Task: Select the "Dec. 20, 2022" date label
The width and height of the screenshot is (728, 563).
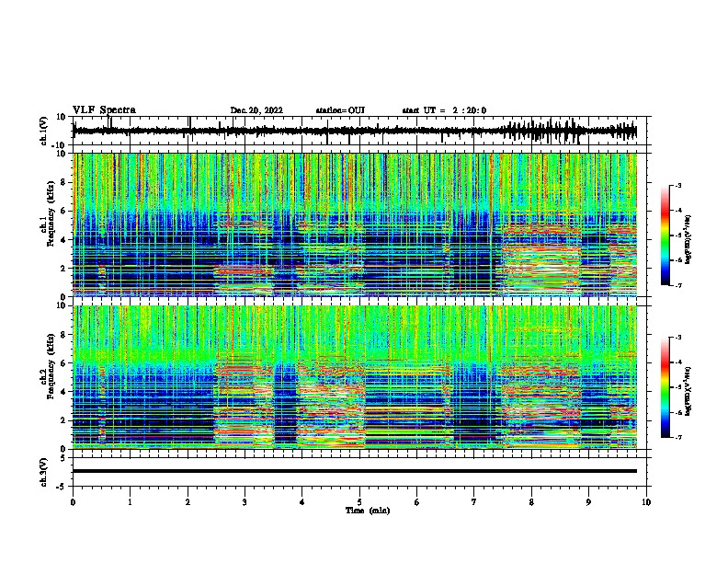Action: coord(256,110)
